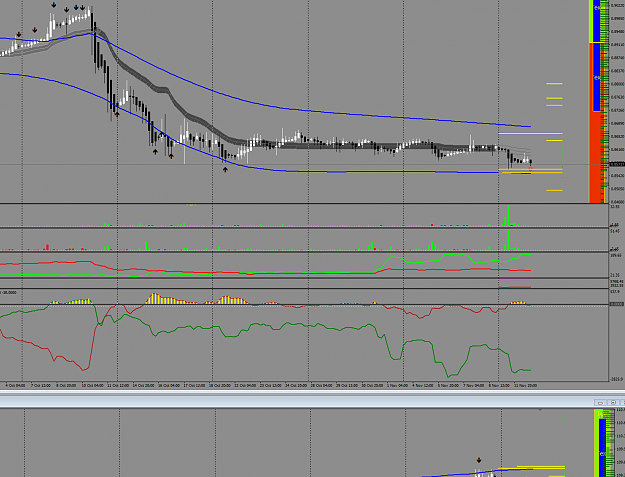The height and width of the screenshot is (477, 625).
Task: Minimize the lower chart window
Action: 600,402
